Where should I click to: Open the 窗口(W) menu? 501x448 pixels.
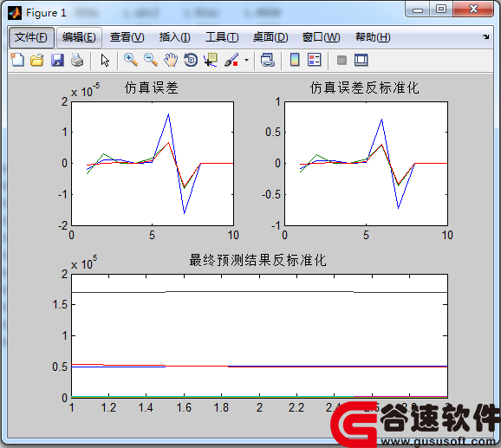point(321,37)
